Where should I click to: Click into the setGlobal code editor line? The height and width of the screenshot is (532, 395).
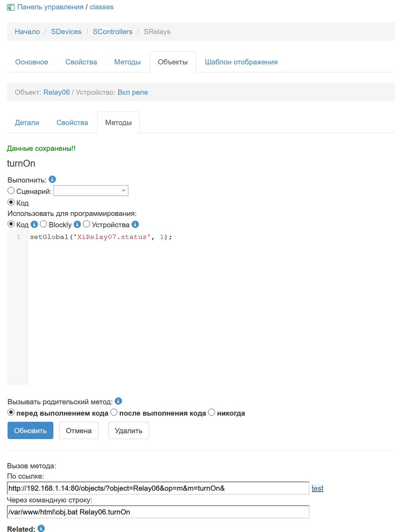coord(101,237)
